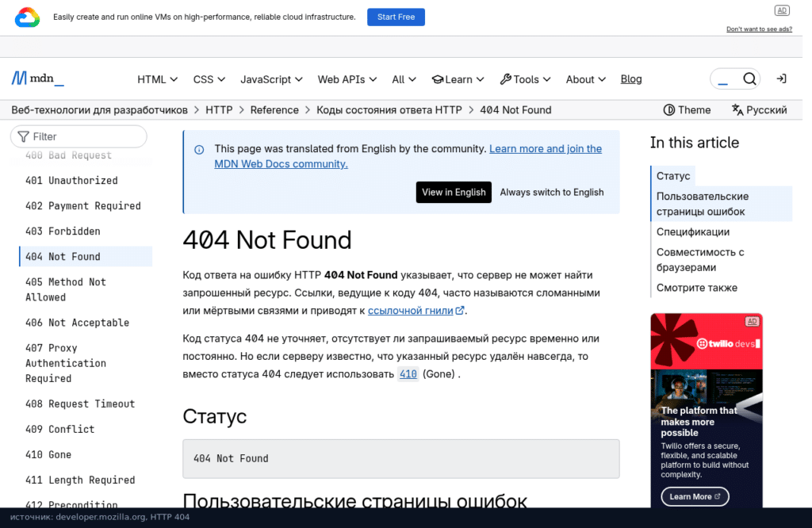Viewport: 812px width, 528px height.
Task: Select 402 Payment Required in sidebar
Action: pyautogui.click(x=82, y=206)
